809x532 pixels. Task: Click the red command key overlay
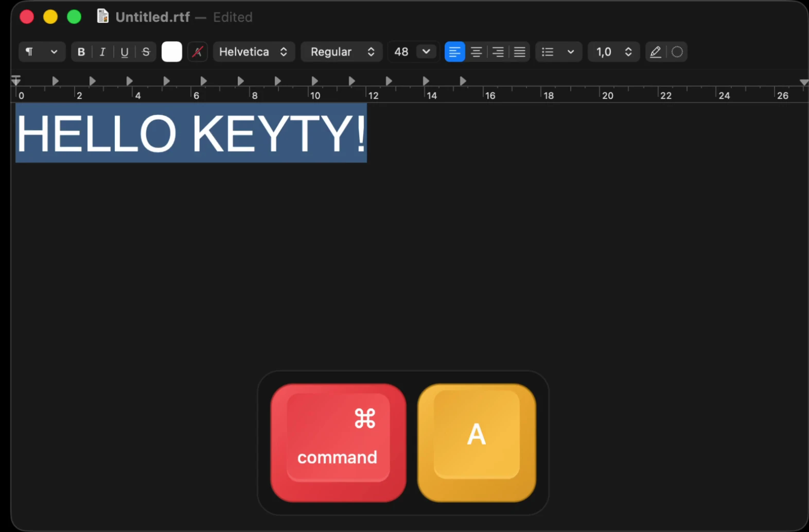[338, 443]
